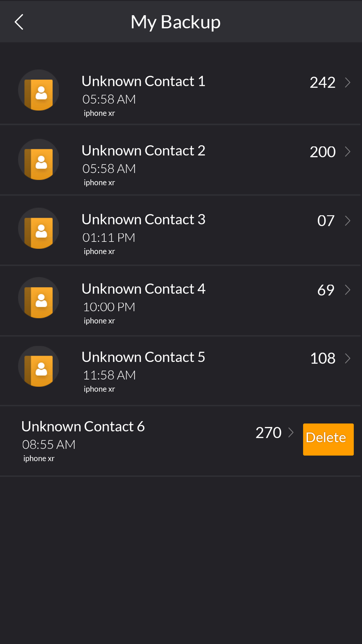Screen dimensions: 362x644
Task: Tap the Unknown Contact 4 address book icon
Action: [39, 298]
